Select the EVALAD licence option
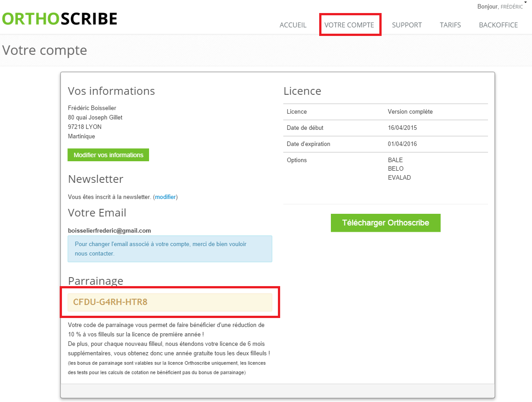 (x=399, y=177)
